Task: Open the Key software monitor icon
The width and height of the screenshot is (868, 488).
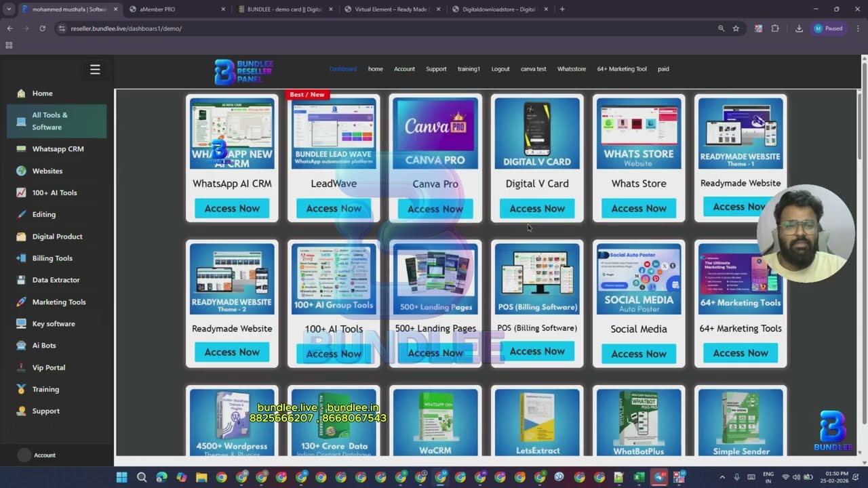Action: coord(21,323)
